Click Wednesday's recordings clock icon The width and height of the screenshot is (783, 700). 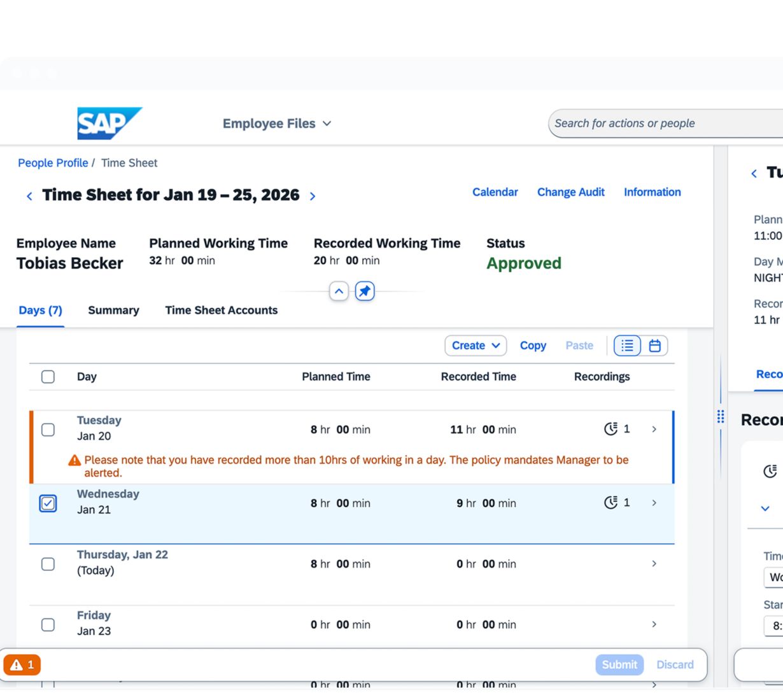coord(611,503)
